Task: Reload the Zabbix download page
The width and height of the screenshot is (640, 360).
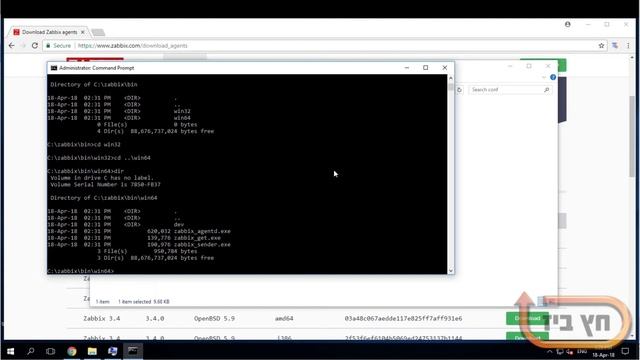Action: click(35, 46)
